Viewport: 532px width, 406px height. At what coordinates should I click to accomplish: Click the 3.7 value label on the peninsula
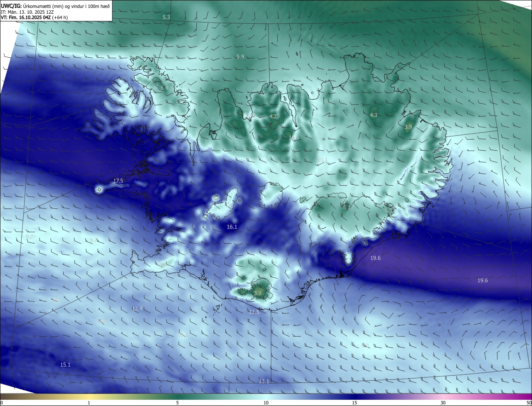tap(257, 293)
